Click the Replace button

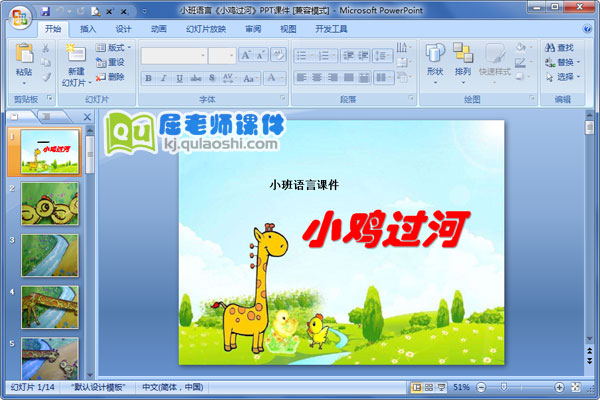tap(562, 62)
